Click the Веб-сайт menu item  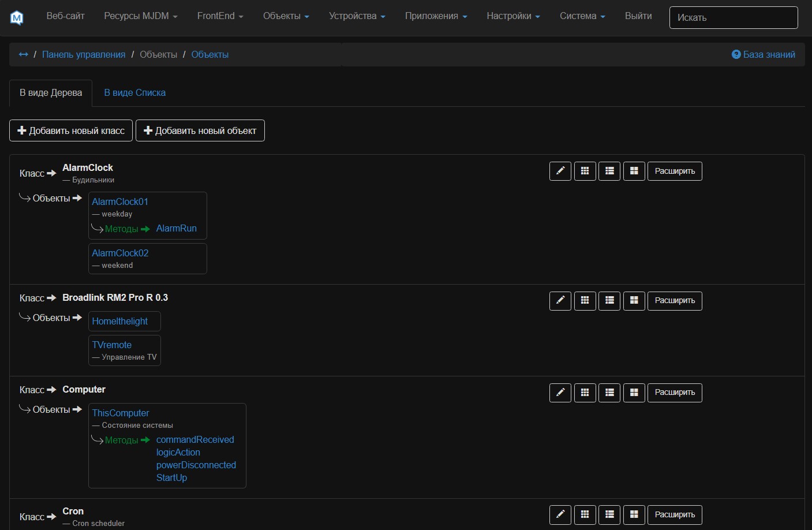click(x=65, y=16)
